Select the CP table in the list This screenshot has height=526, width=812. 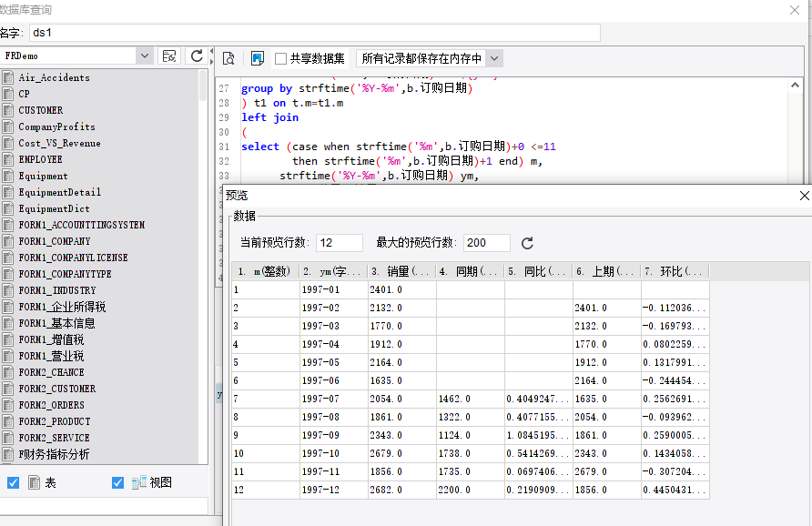(25, 94)
